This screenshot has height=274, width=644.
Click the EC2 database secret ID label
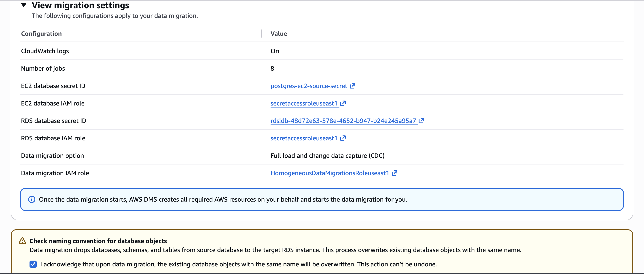pyautogui.click(x=53, y=86)
